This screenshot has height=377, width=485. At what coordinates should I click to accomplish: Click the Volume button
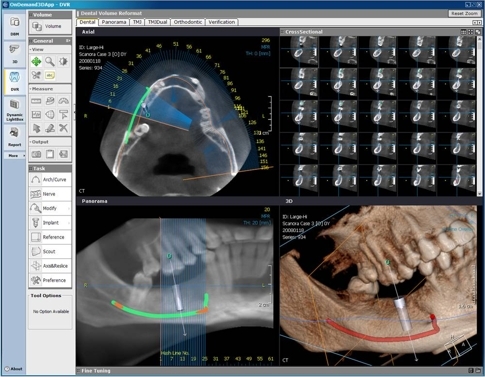pyautogui.click(x=50, y=26)
